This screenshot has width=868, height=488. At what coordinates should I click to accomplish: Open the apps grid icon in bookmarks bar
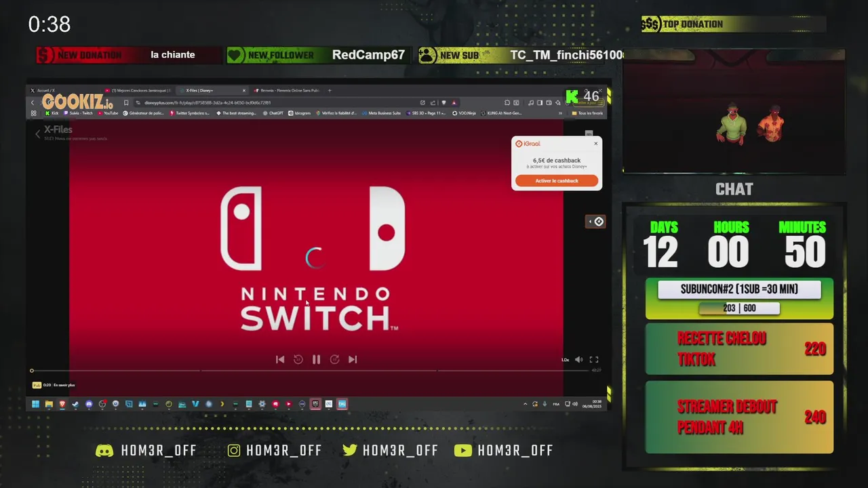33,113
